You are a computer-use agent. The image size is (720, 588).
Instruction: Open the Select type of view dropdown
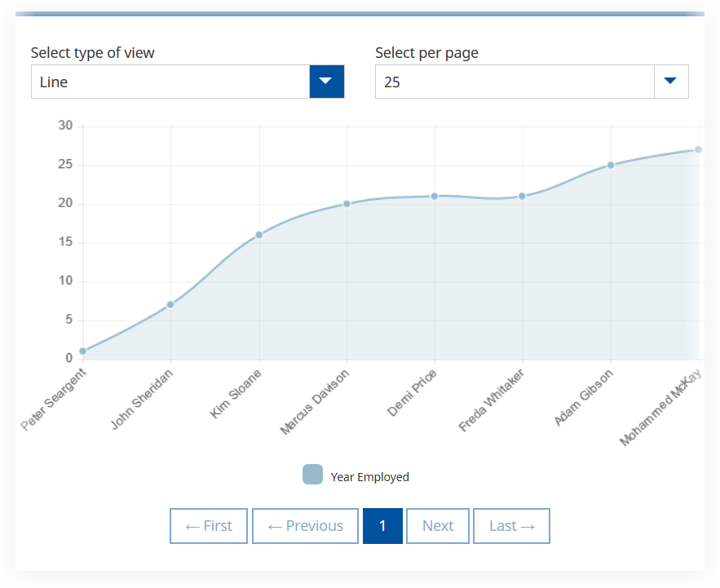click(187, 82)
